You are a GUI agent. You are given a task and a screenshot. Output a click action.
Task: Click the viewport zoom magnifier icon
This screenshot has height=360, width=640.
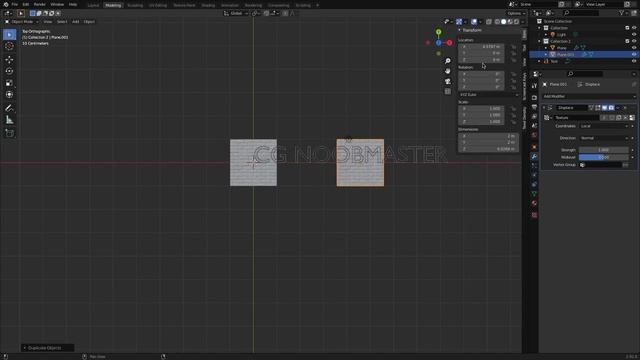(x=448, y=61)
